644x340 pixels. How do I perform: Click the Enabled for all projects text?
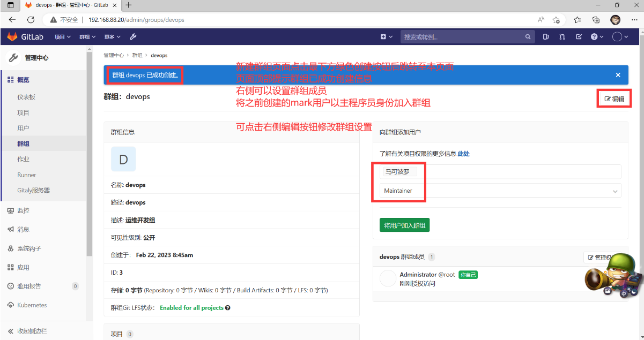click(191, 308)
